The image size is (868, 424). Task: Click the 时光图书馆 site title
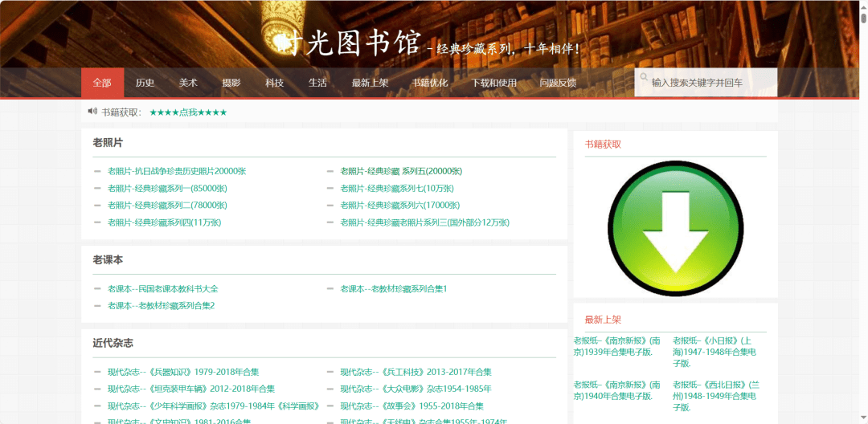(x=350, y=44)
